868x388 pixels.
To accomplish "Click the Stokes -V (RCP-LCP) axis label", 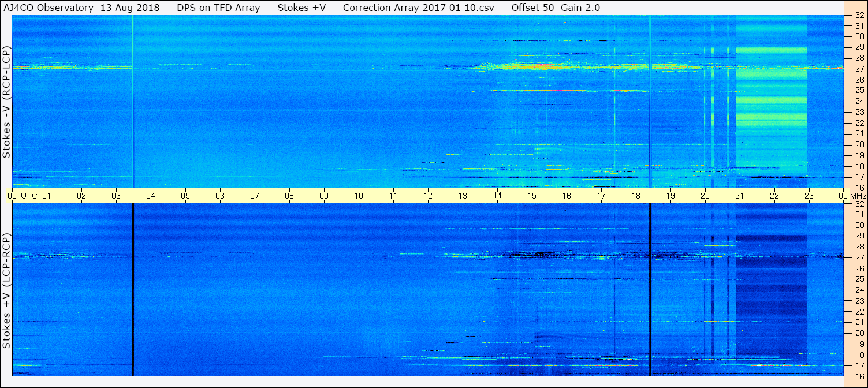I will pyautogui.click(x=6, y=102).
